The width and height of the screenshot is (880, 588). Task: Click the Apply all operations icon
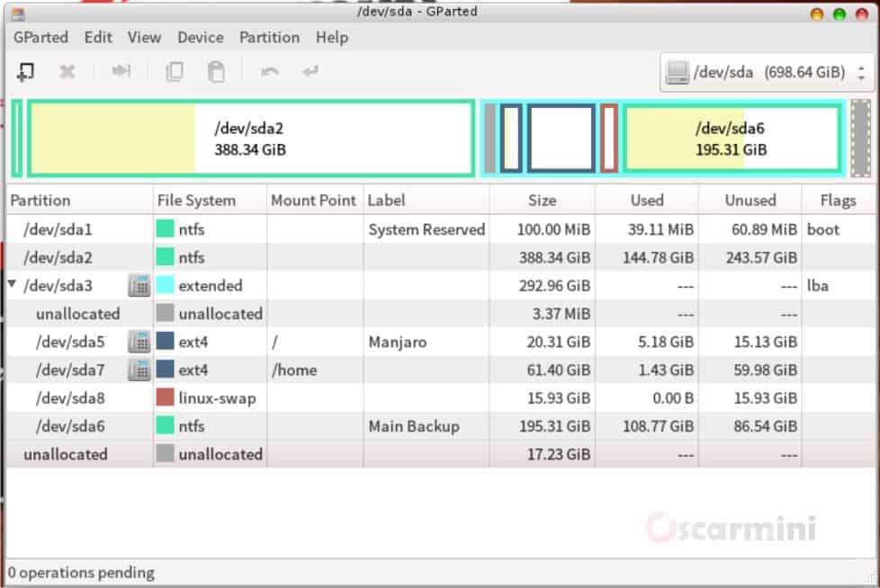pos(310,71)
